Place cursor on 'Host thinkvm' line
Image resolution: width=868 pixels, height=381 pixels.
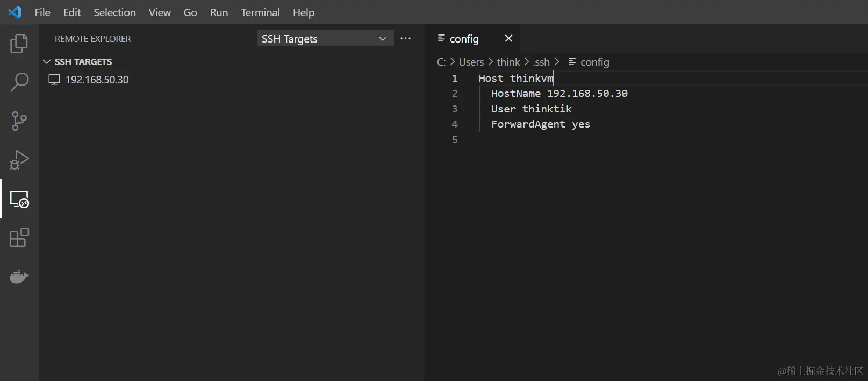tap(516, 79)
